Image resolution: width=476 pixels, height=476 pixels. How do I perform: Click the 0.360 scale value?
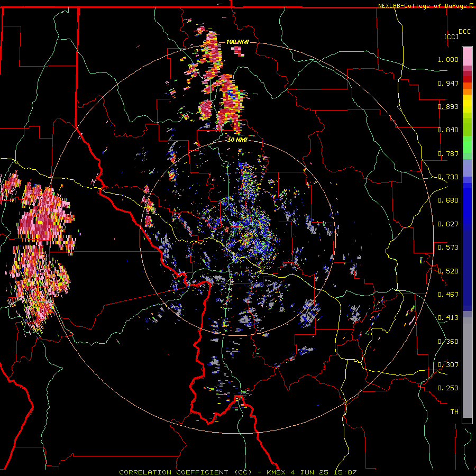point(448,342)
